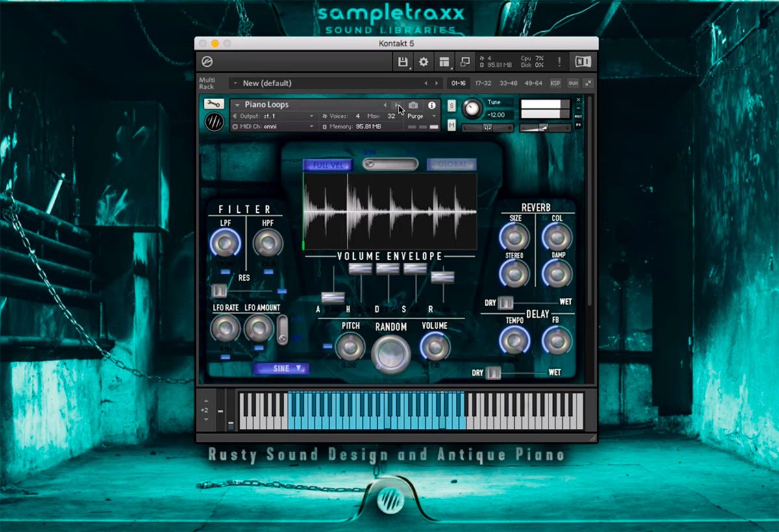Minimize the Piano Loops instrument header
This screenshot has width=779, height=532.
579,107
